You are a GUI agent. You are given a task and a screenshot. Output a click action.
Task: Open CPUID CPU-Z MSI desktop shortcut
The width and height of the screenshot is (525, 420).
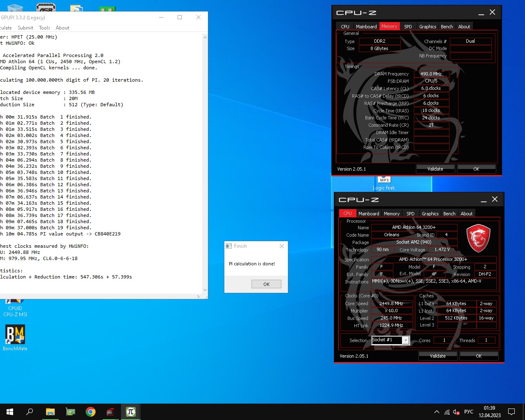15,308
